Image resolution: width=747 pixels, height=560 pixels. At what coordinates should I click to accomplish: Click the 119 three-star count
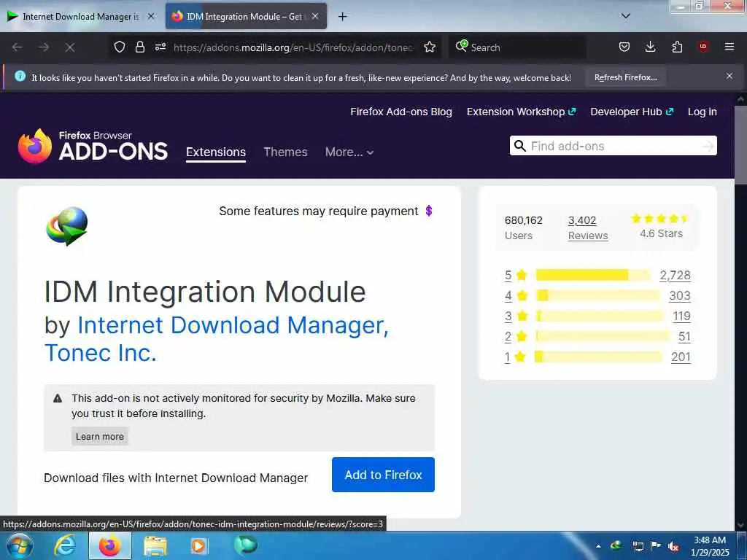point(681,316)
